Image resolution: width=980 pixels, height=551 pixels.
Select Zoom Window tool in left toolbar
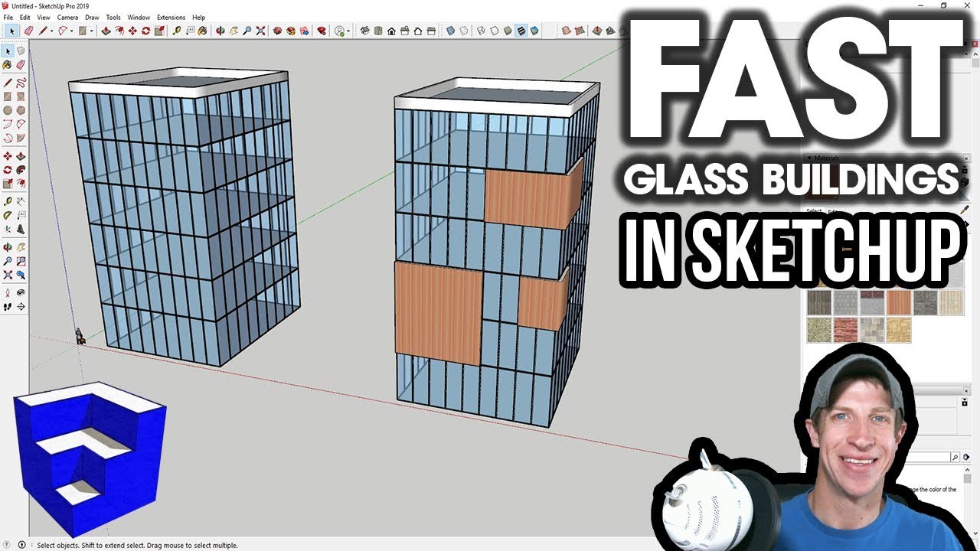coord(21,262)
